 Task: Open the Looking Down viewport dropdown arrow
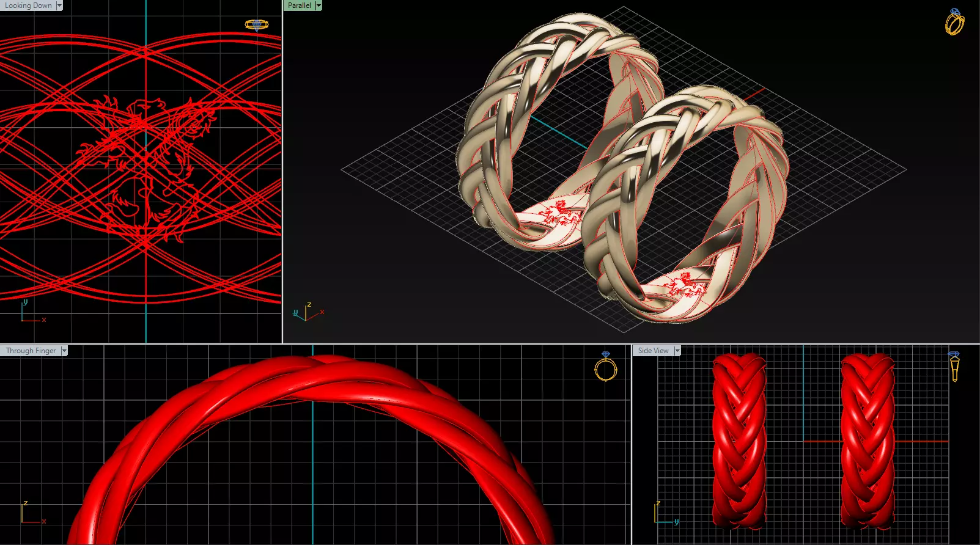59,5
